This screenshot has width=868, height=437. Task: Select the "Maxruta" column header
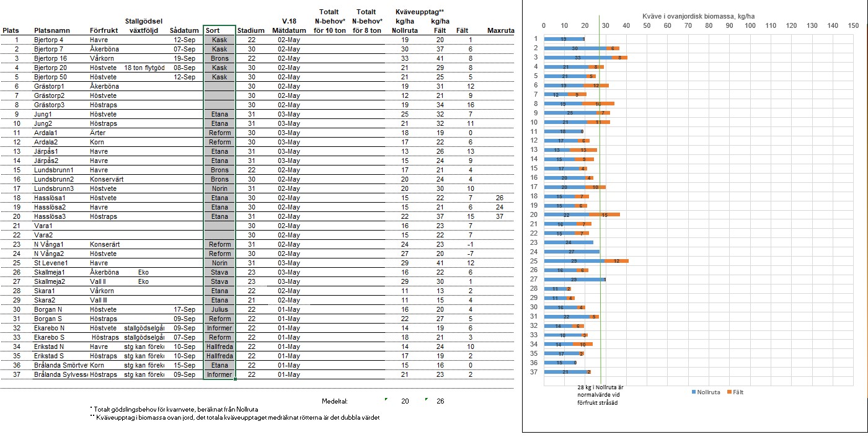click(x=500, y=30)
